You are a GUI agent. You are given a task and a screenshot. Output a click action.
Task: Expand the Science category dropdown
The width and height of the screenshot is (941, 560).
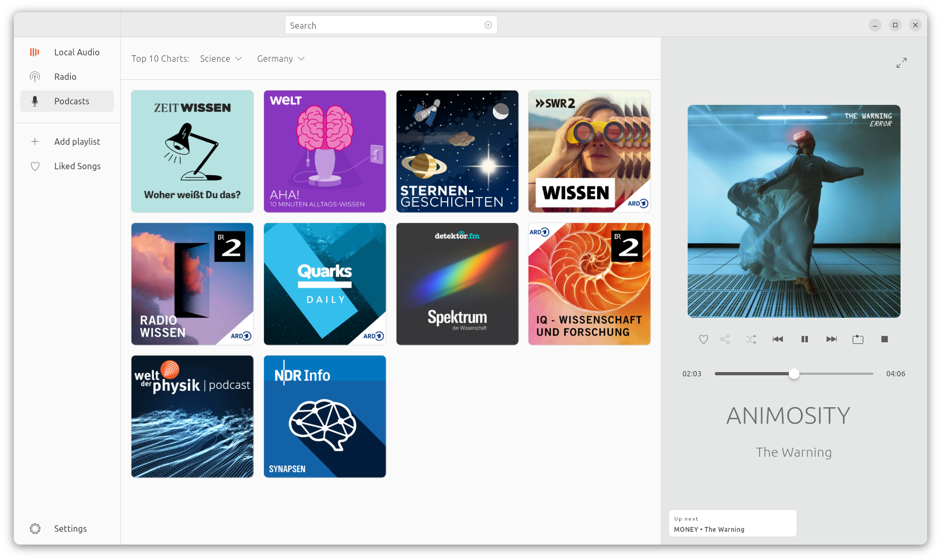221,59
